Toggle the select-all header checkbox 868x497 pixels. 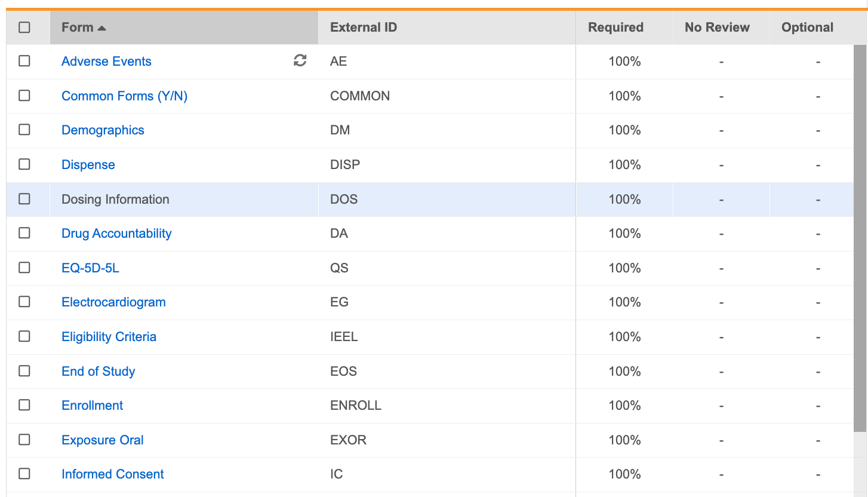coord(24,27)
